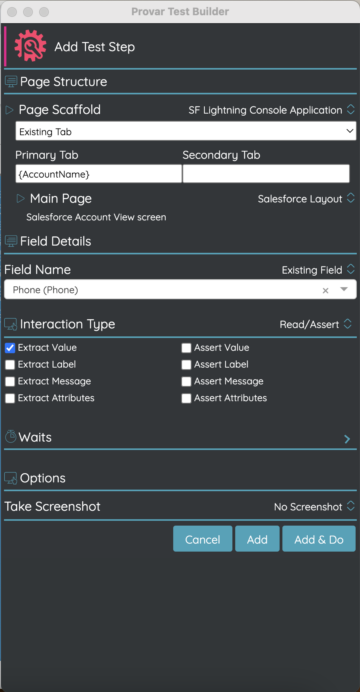Open Waits using the right chevron

(x=347, y=439)
